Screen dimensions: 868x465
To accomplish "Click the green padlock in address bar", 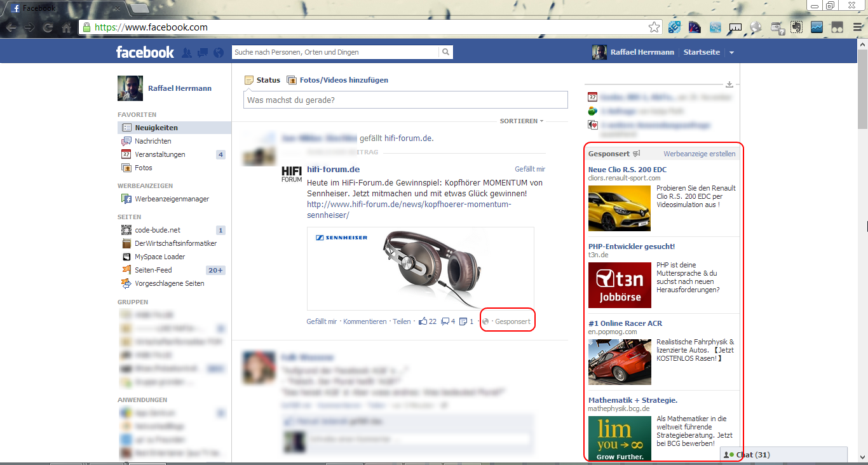I will 87,27.
